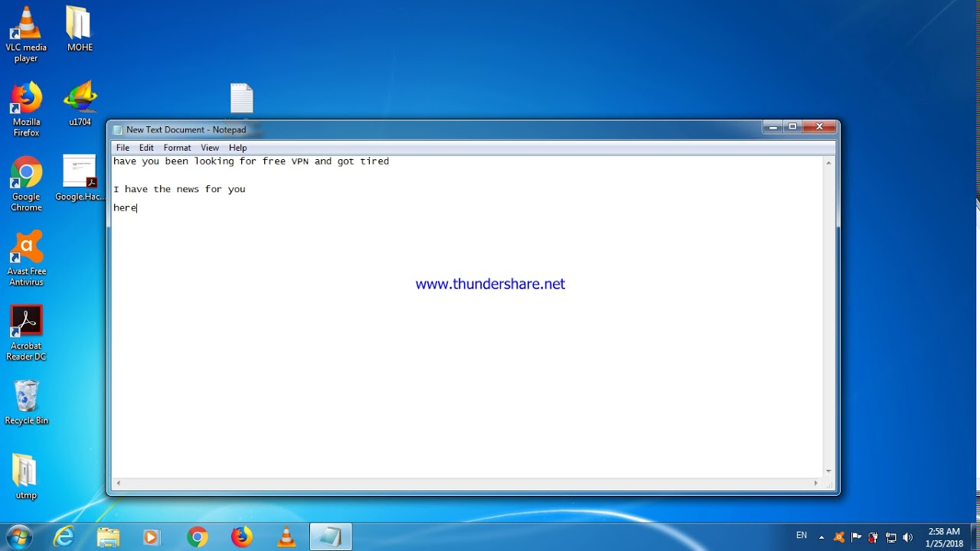Open the Windows Start menu

click(18, 537)
